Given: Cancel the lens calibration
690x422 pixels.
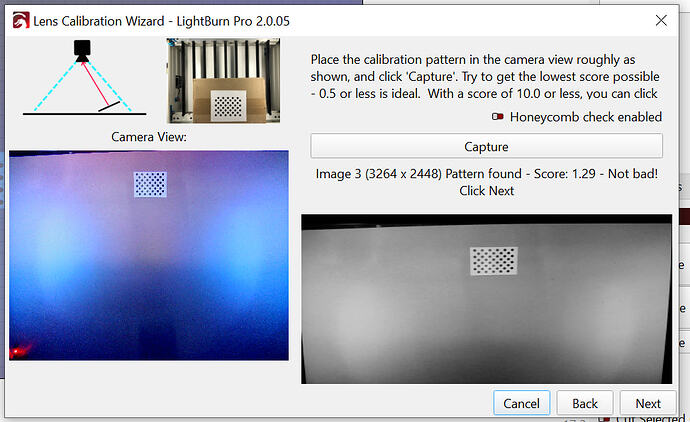Looking at the screenshot, I should point(521,403).
